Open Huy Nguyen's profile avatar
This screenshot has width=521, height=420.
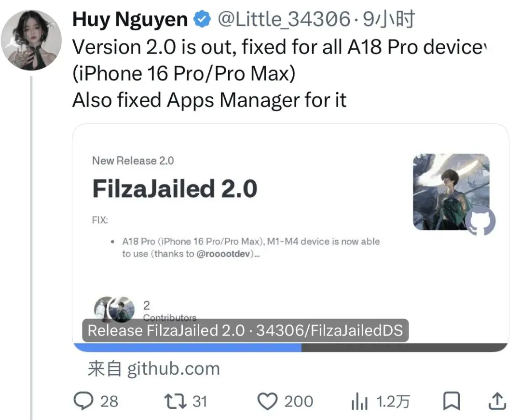click(x=31, y=40)
